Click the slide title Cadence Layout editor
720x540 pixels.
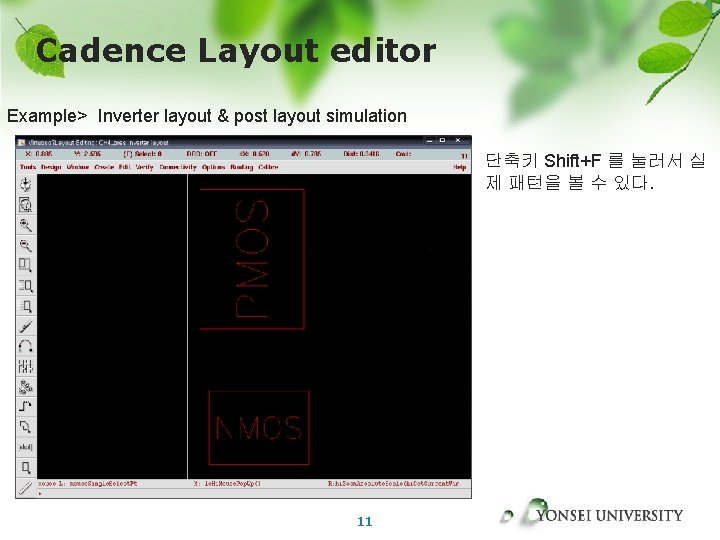point(236,51)
